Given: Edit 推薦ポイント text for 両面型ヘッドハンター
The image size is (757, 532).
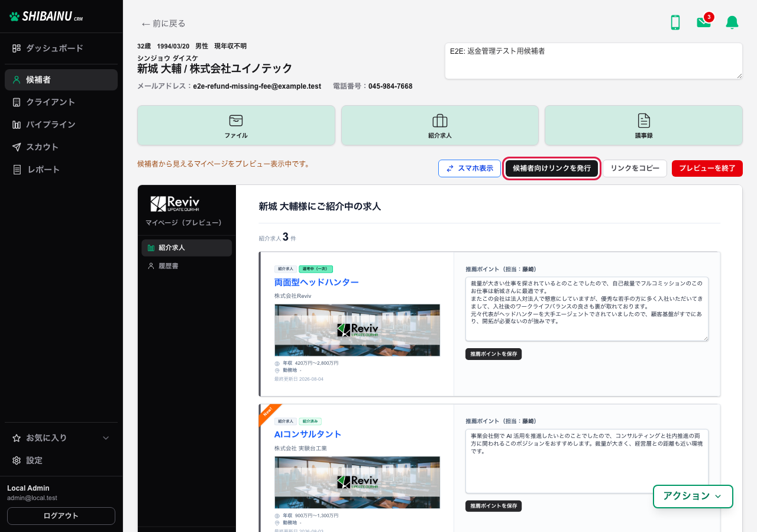Looking at the screenshot, I should pos(587,309).
